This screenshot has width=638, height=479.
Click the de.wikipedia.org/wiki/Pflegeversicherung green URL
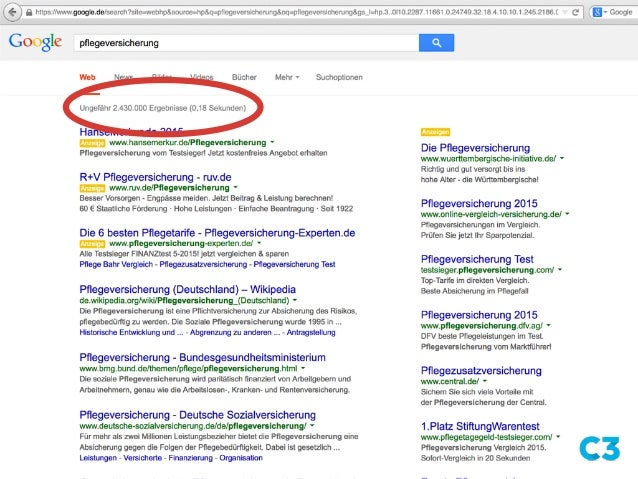point(184,300)
